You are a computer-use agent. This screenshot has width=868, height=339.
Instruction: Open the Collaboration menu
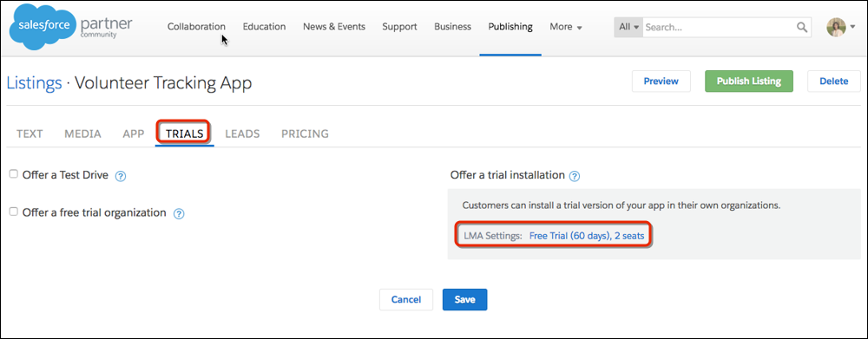196,27
